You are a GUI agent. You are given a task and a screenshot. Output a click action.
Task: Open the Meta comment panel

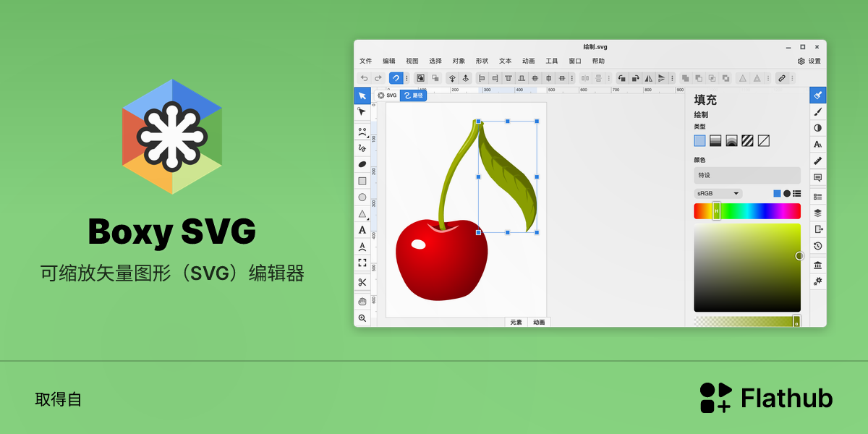tap(818, 177)
